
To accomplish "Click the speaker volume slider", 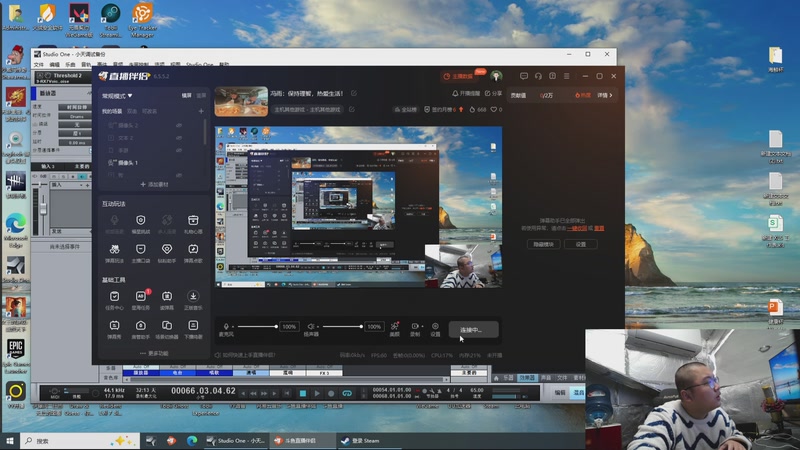I will 342,327.
